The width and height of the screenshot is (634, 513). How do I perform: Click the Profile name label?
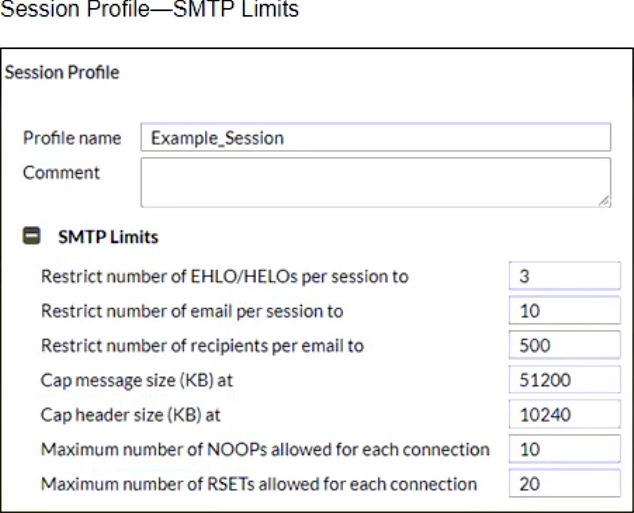(72, 138)
